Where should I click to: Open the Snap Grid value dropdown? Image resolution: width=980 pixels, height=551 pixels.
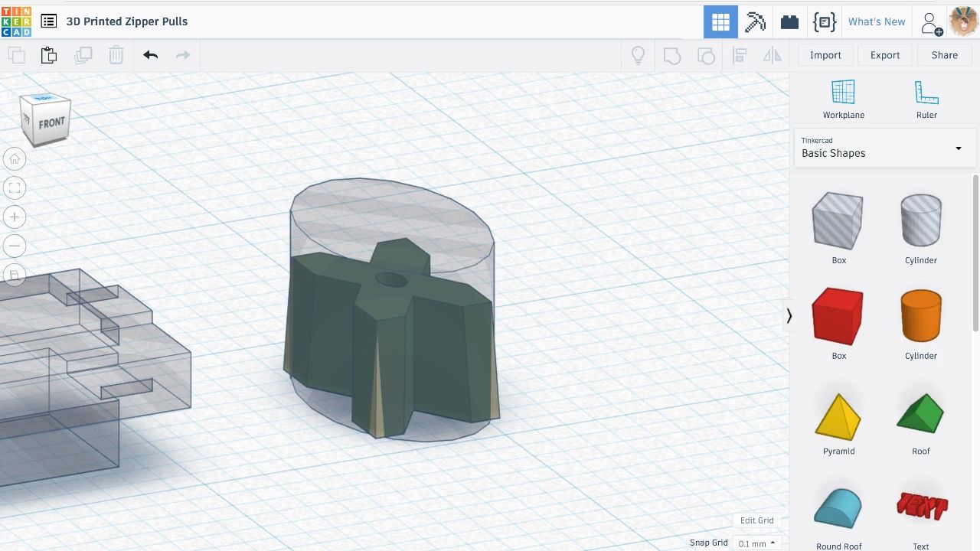point(756,543)
